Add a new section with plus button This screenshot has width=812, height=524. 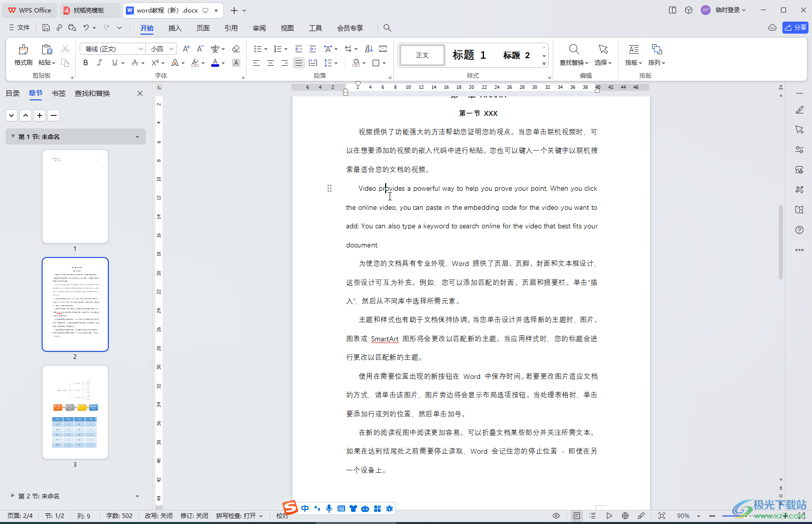coord(40,115)
